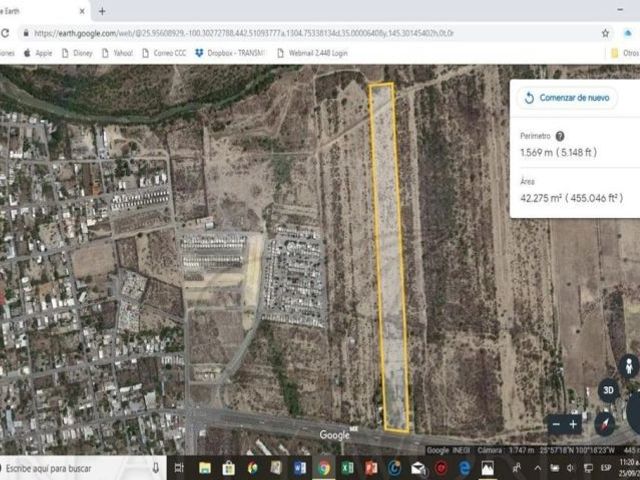This screenshot has width=640, height=480.
Task: Click the area value 42.275 m²
Action: click(x=571, y=198)
